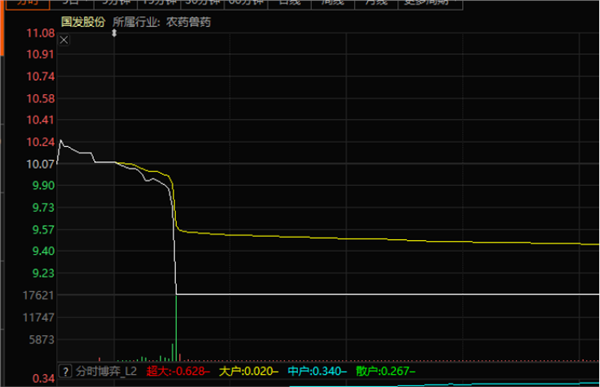Switch to the 分时 intraday tab

click(28, 3)
